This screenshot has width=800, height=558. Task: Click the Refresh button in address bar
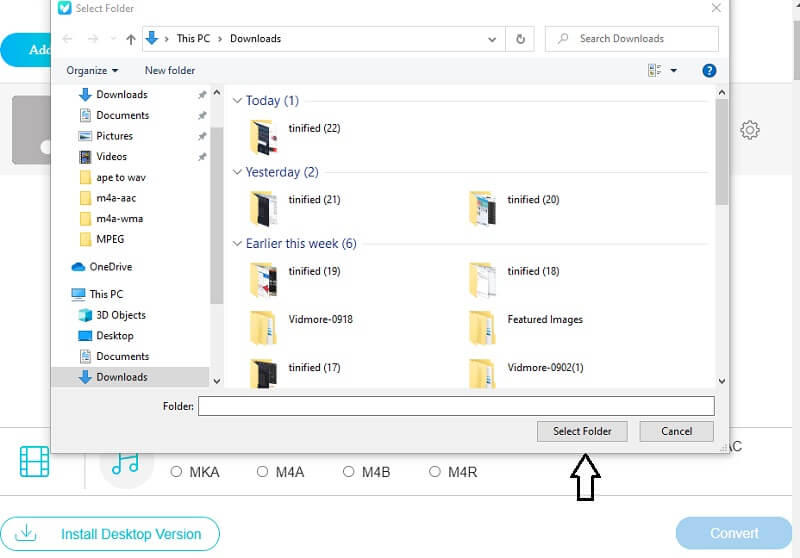click(520, 39)
